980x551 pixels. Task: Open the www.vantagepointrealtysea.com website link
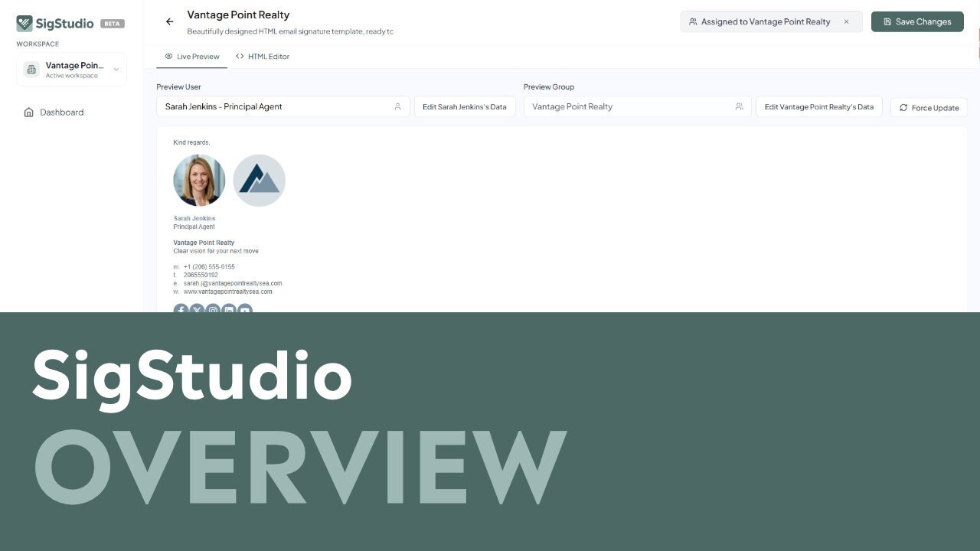tap(228, 292)
